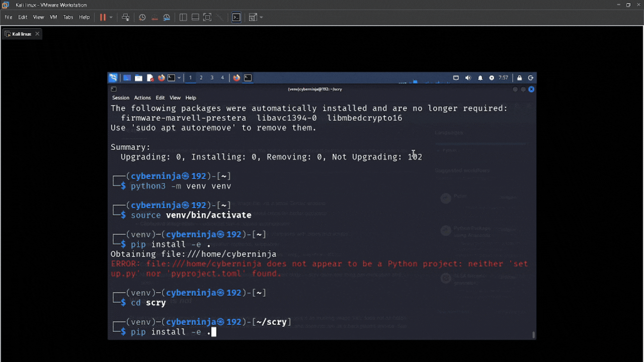Viewport: 644px width, 362px height.
Task: Click 'Obtaining file:///home/cyberninja' output line
Action: click(x=194, y=254)
